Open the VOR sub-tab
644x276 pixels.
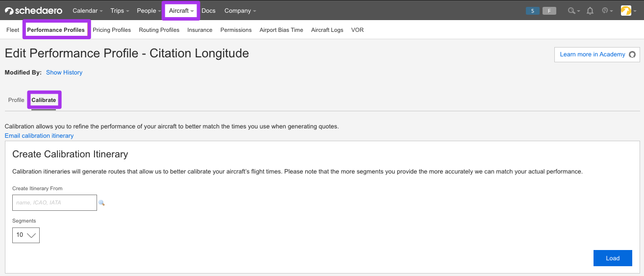click(x=357, y=30)
